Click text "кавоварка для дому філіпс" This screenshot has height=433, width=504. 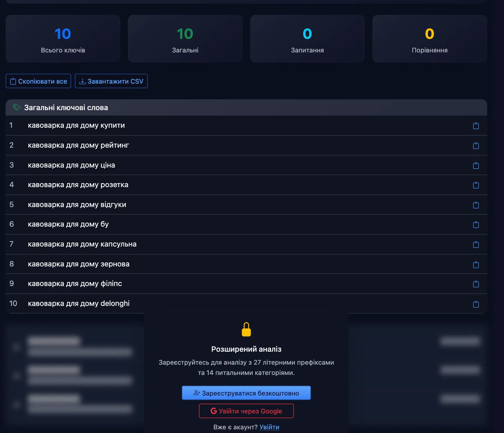click(75, 284)
